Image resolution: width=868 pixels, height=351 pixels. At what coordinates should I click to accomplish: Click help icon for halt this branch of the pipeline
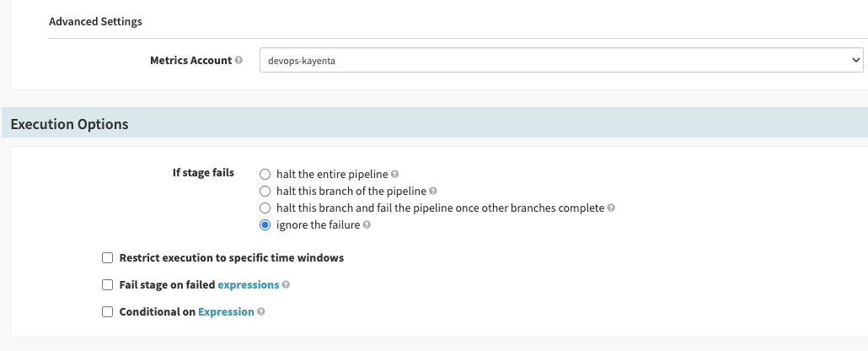[x=433, y=192]
